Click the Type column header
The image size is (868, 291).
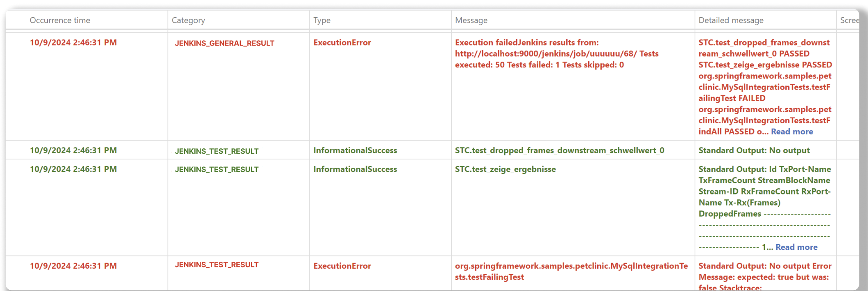(322, 20)
